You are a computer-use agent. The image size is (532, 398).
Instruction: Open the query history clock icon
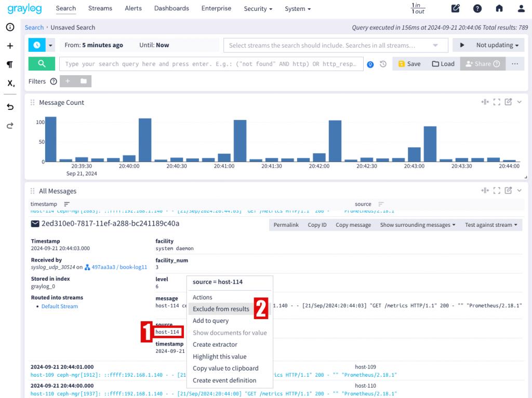pos(383,64)
